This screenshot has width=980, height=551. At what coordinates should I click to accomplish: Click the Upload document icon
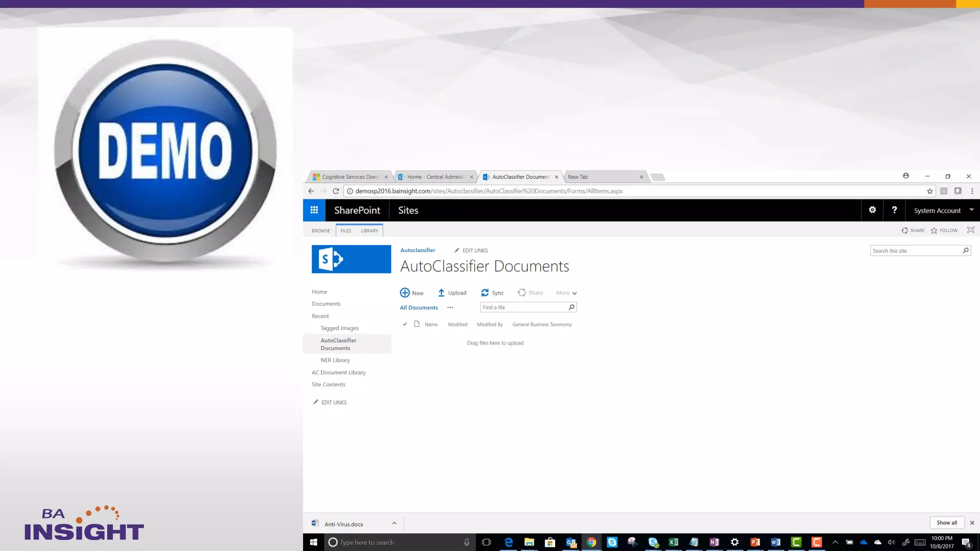pos(441,293)
